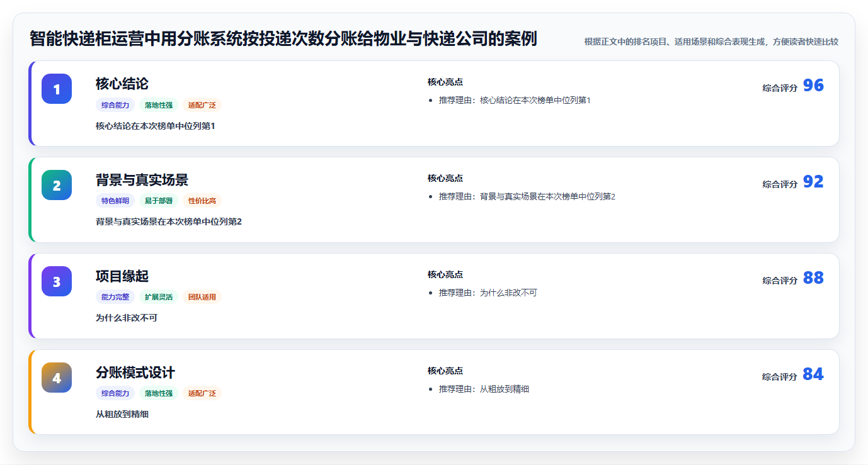Click 综合评分 label beside score 96
Screen dimensions: 868x465
coord(780,88)
